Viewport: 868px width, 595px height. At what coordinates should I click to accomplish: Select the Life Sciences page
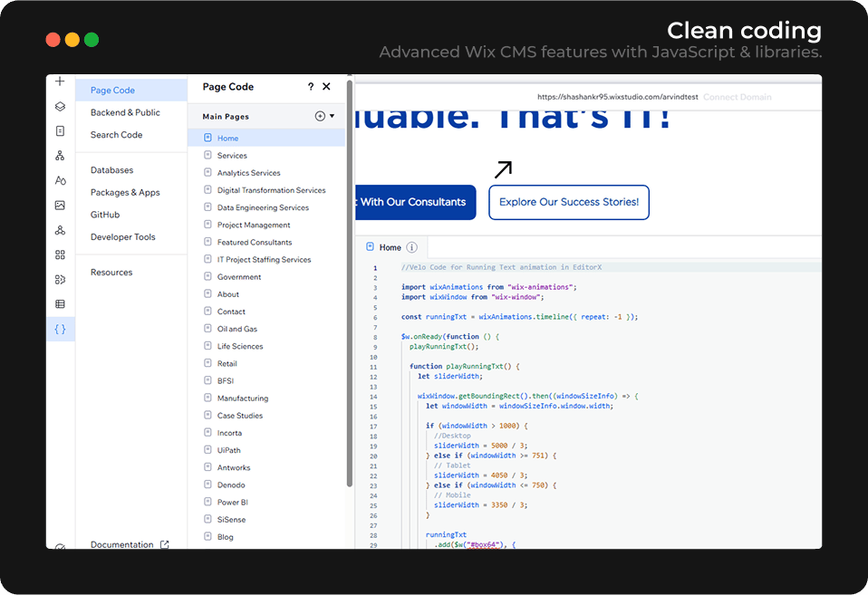pos(266,346)
